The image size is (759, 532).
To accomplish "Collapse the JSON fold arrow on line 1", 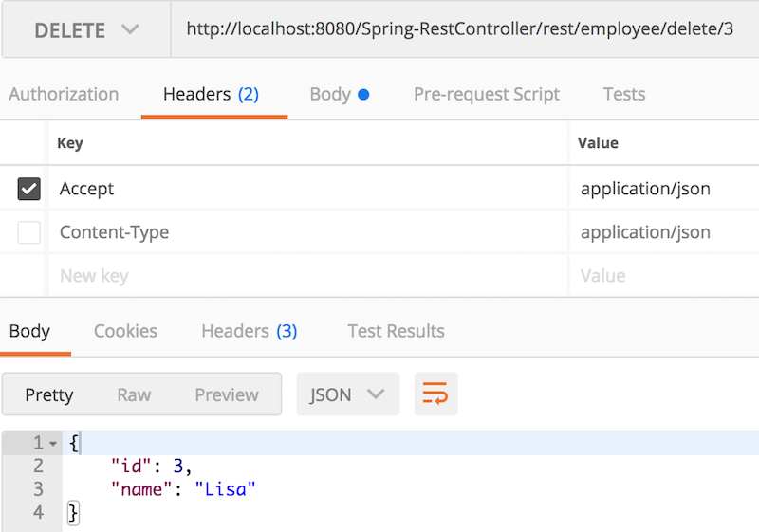I will (x=53, y=443).
